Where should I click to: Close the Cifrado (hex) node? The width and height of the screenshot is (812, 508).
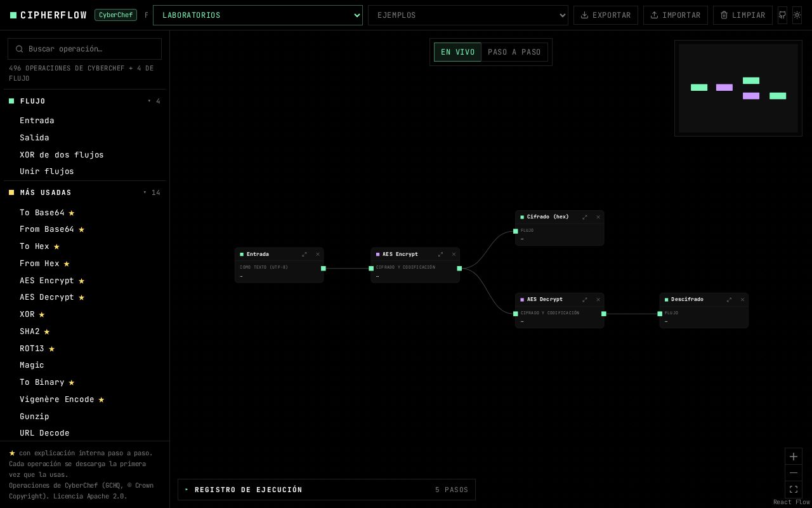[x=598, y=217]
